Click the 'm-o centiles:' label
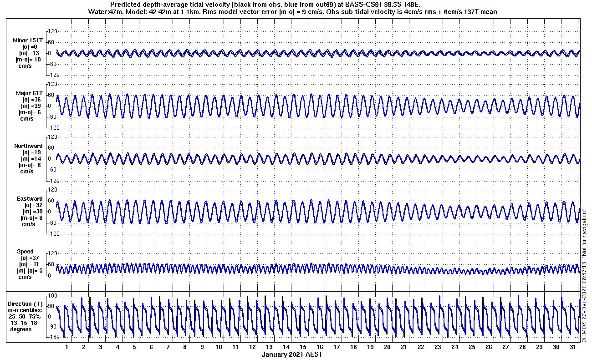The width and height of the screenshot is (592, 364). (25, 310)
